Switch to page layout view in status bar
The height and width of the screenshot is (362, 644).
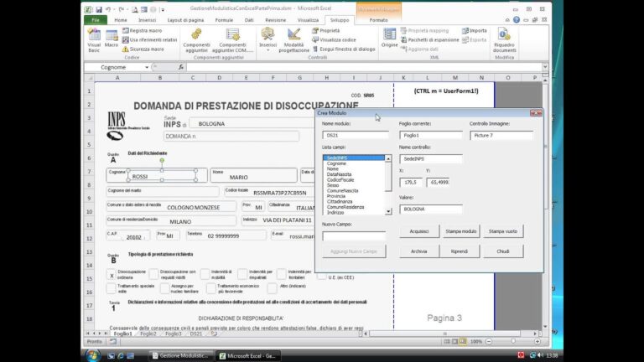pyautogui.click(x=454, y=342)
